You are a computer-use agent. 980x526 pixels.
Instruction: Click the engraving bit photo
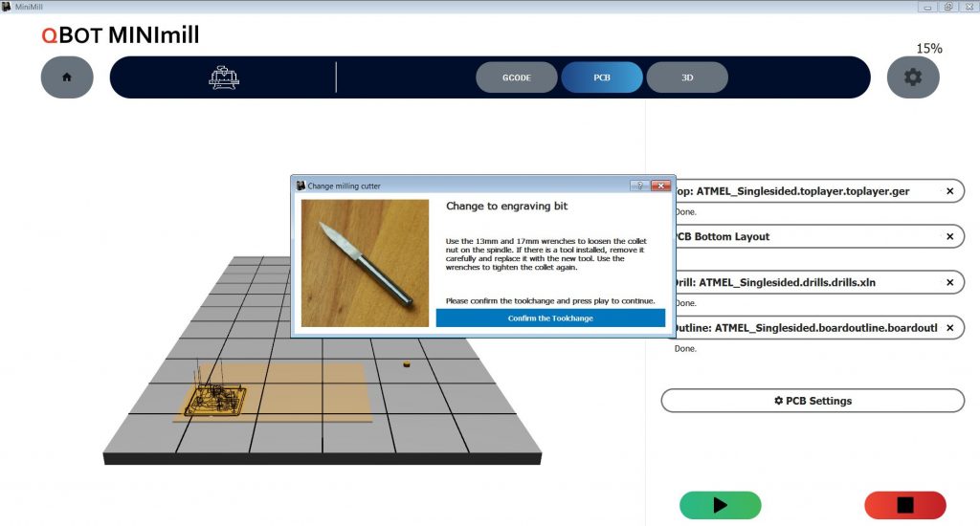point(365,263)
